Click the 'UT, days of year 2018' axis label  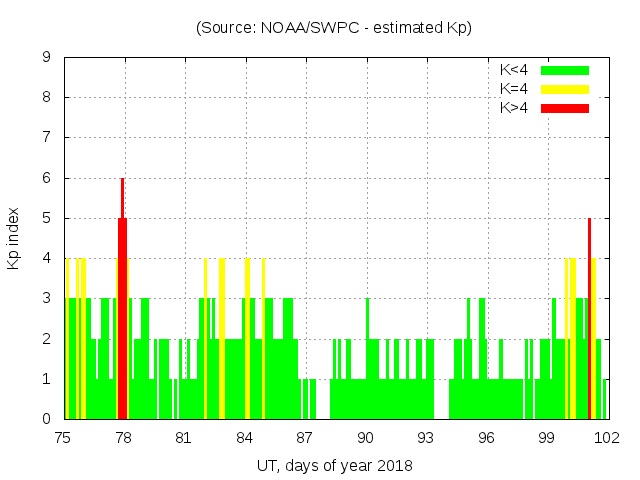334,465
